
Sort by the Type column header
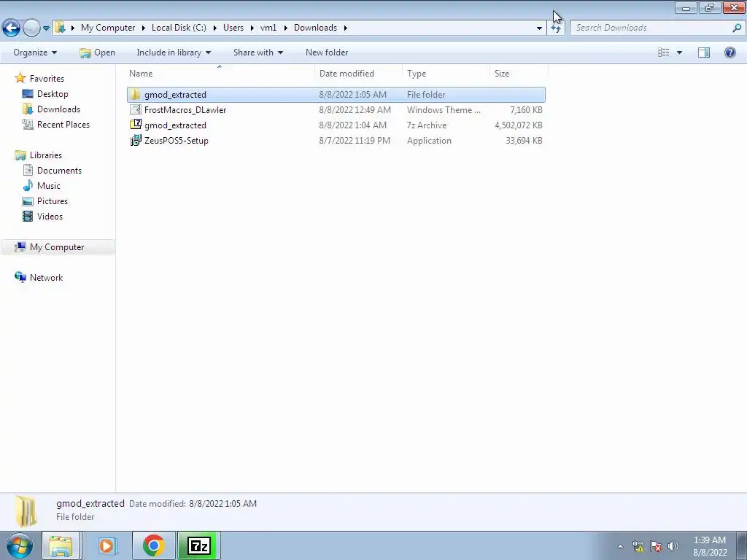(x=446, y=74)
